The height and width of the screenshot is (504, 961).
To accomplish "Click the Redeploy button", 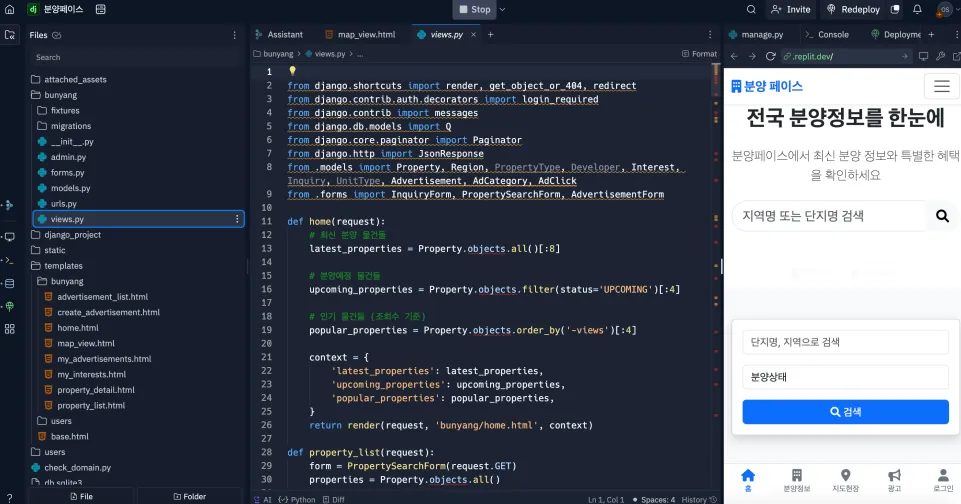I will tap(853, 9).
